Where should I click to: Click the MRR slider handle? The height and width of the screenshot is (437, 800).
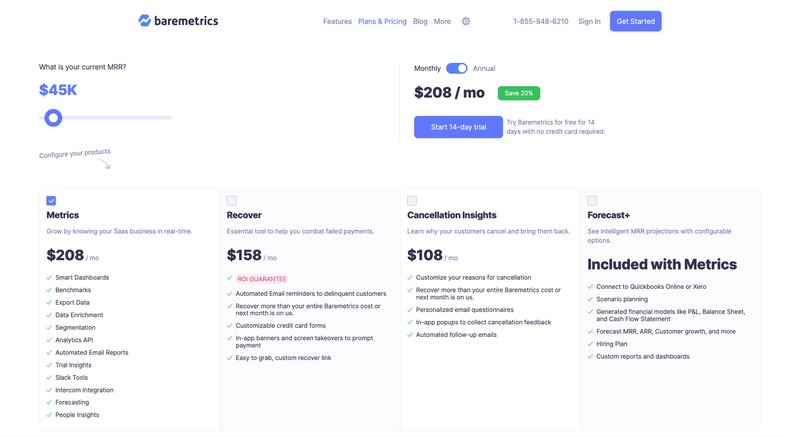coord(53,118)
